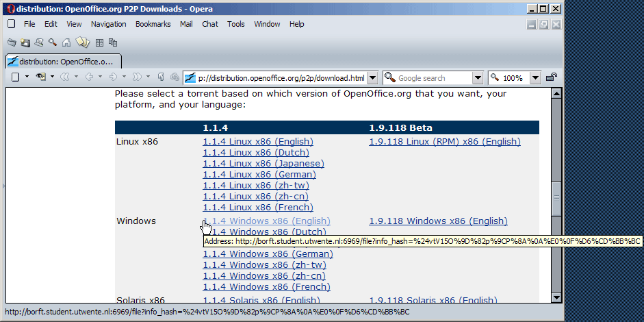644x322 pixels.
Task: Open the Mail menu
Action: click(186, 24)
